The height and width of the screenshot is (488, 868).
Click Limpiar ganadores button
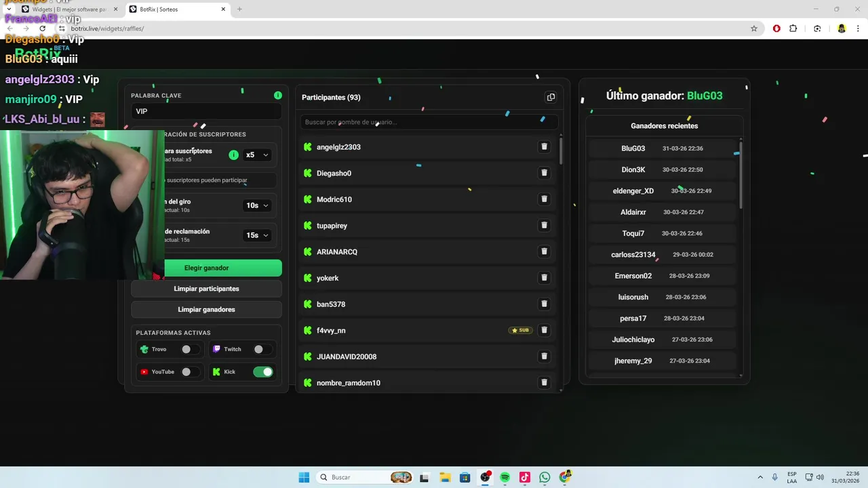(x=207, y=310)
